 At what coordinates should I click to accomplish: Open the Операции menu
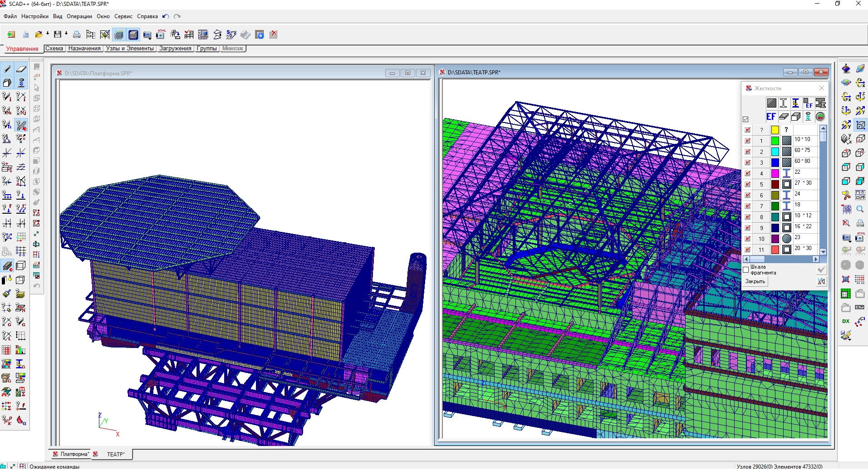click(x=79, y=16)
